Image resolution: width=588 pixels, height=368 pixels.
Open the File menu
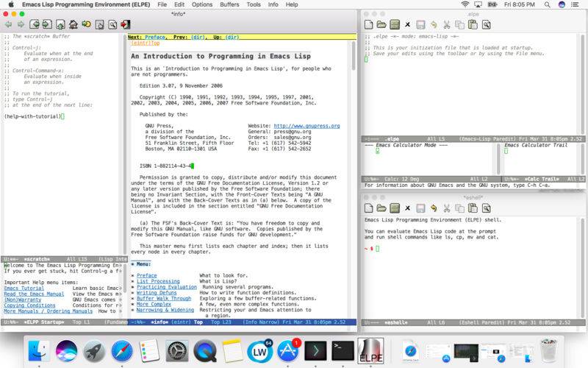(x=162, y=4)
